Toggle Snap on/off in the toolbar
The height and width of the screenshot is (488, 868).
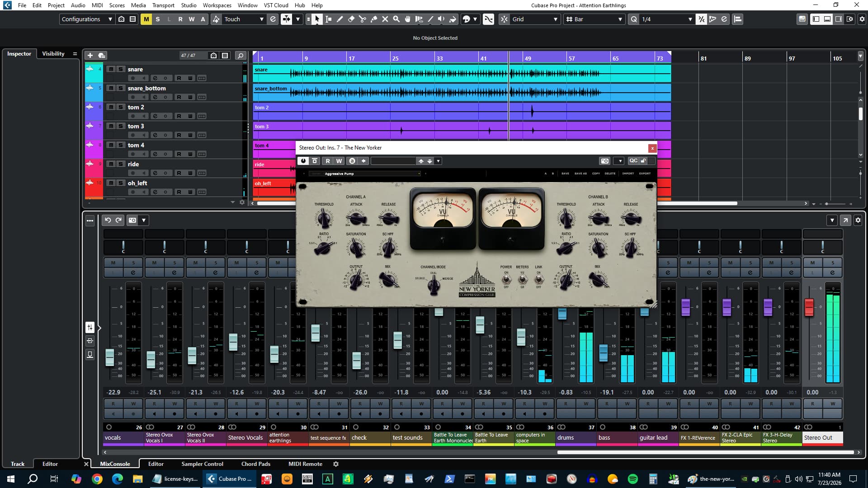504,19
